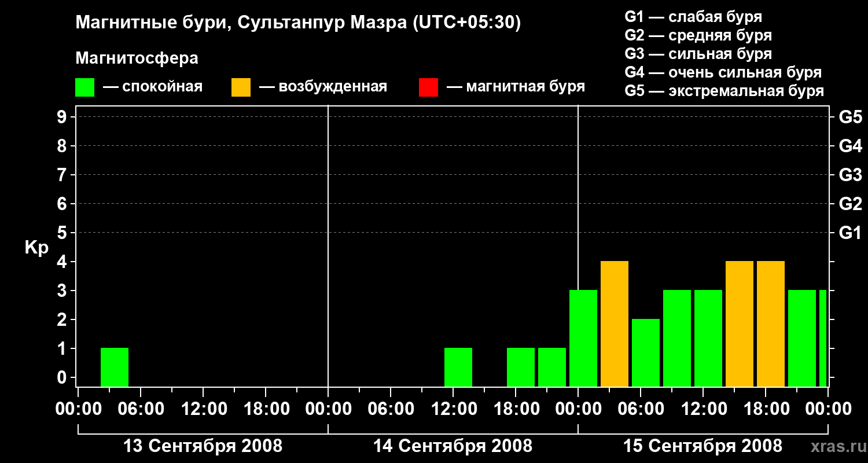
Task: Click the green Kp 1 bar on 13 September
Action: 115,367
